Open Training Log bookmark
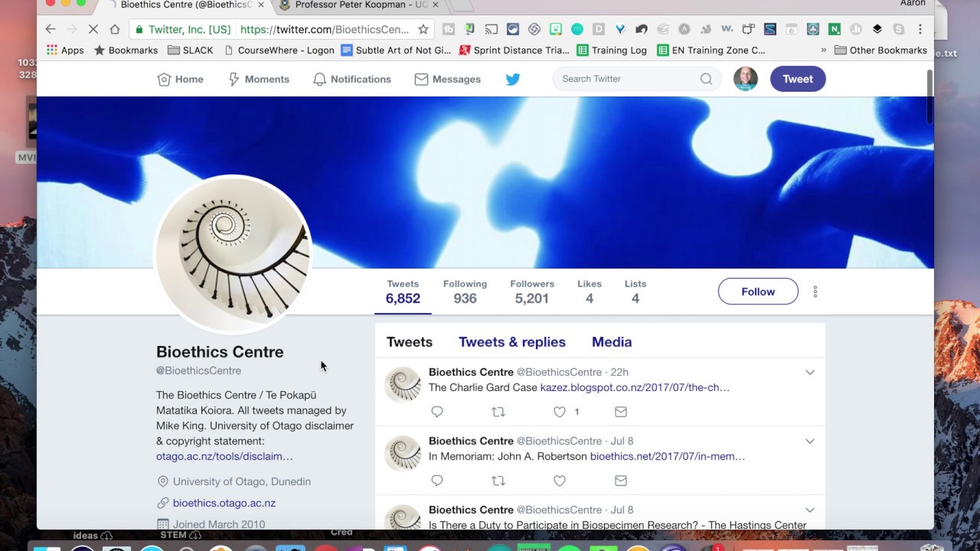980x551 pixels. click(x=612, y=51)
